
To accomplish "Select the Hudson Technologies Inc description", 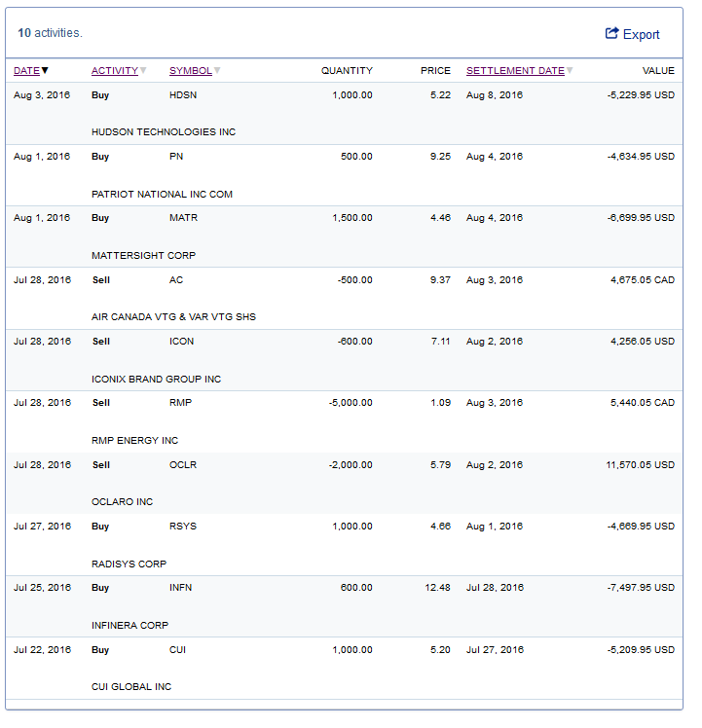I will coord(164,132).
